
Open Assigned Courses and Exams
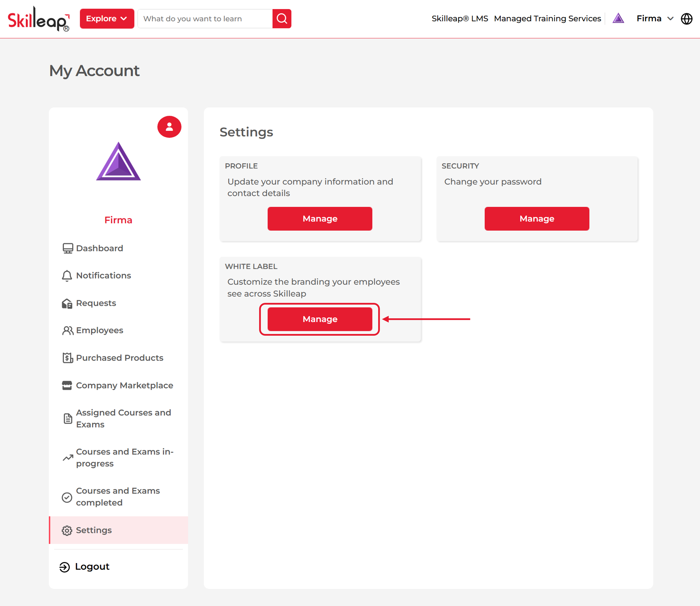(x=123, y=419)
